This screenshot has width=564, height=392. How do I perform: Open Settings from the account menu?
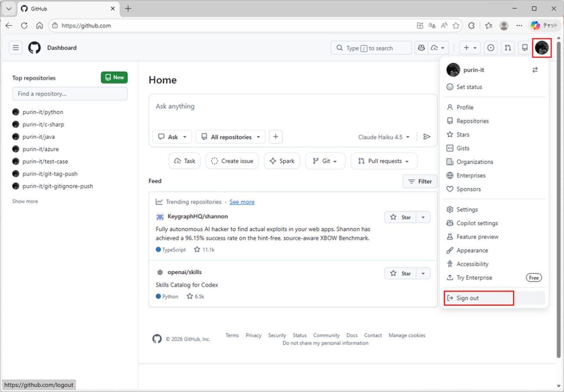point(467,209)
